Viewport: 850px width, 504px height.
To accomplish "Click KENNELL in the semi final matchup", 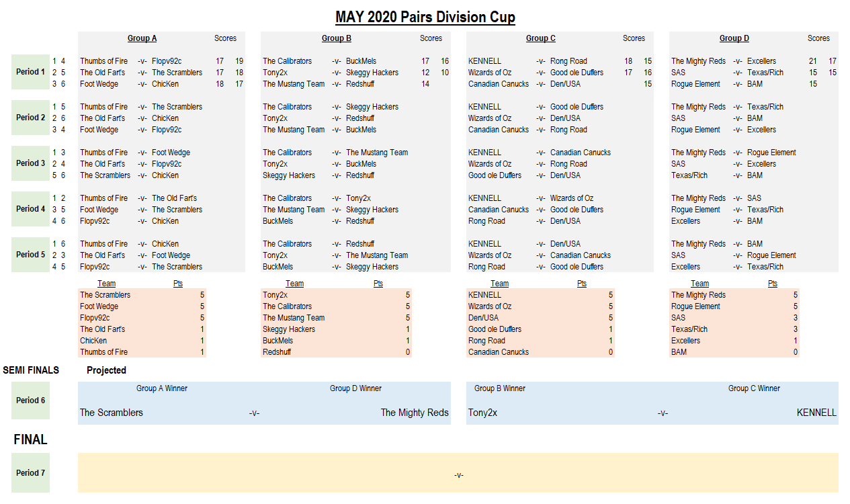I will point(816,413).
